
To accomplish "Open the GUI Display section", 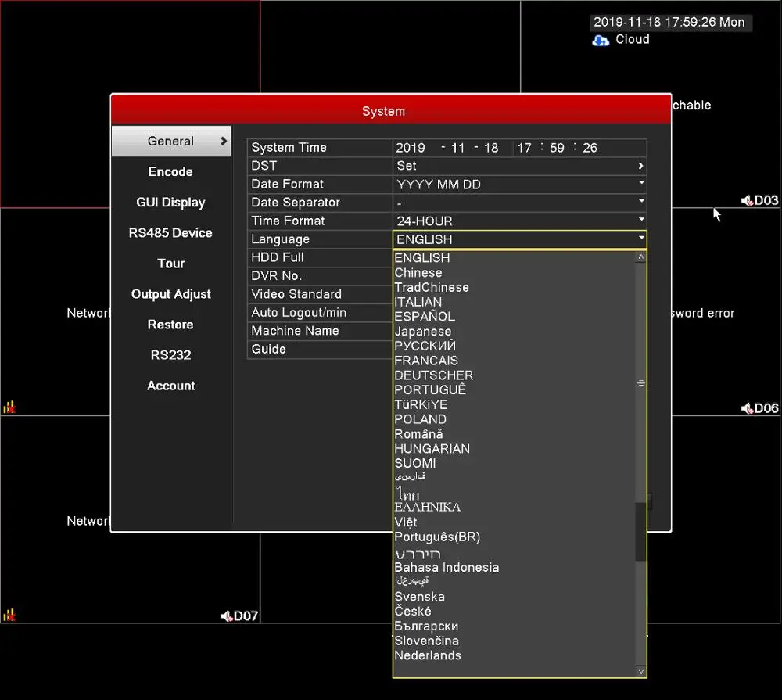I will tap(170, 202).
